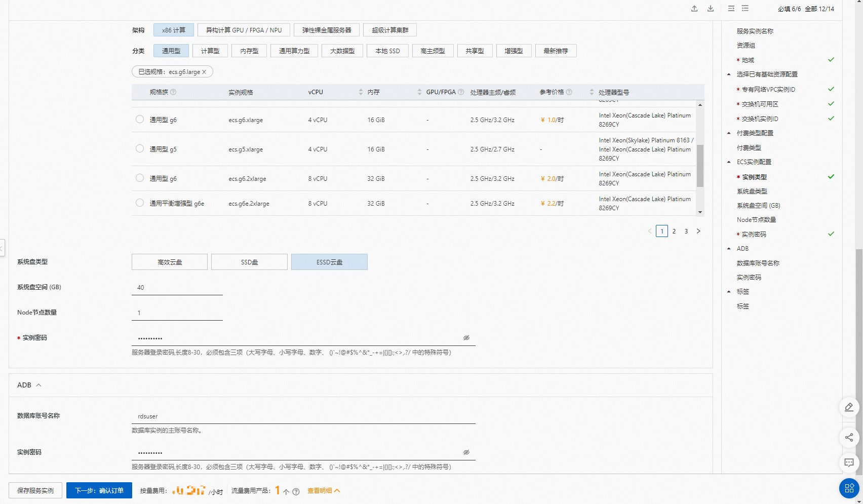
Task: Jump to 服务实例名称 in outline
Action: coord(755,31)
